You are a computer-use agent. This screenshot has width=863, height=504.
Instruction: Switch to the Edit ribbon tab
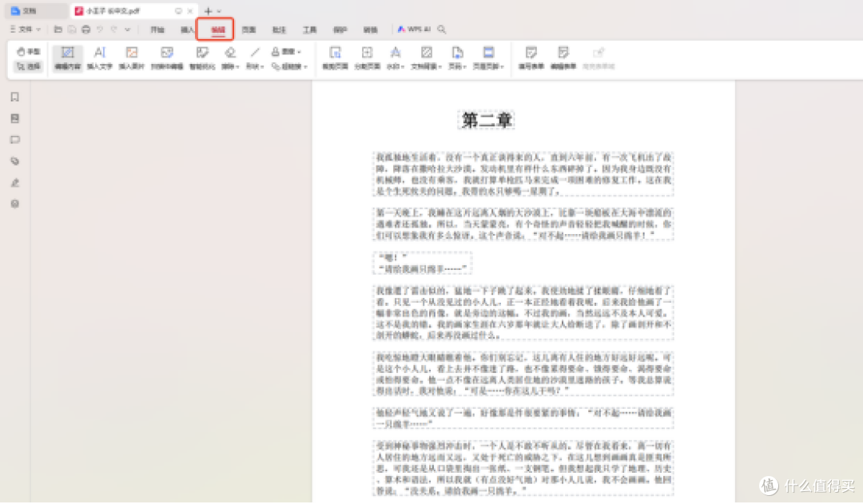click(x=218, y=30)
